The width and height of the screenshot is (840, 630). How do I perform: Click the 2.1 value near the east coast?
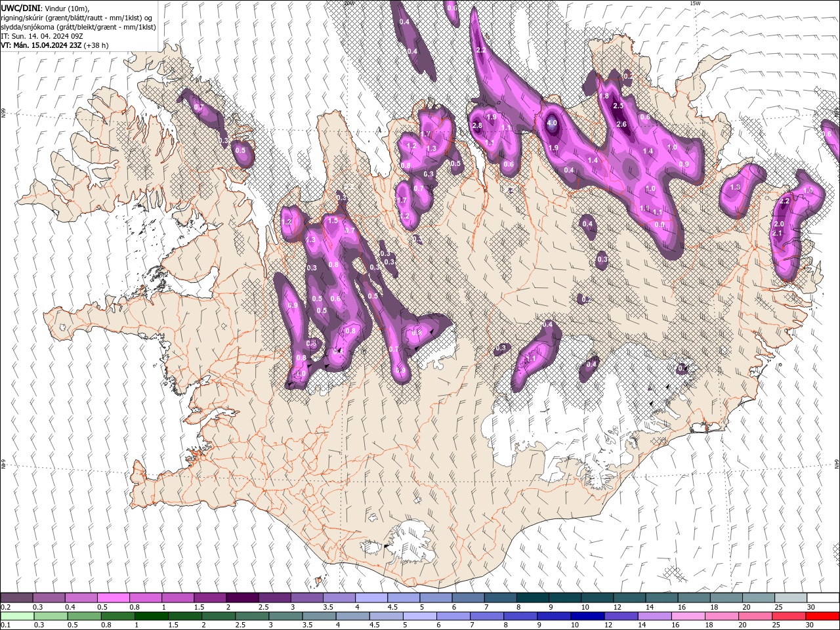click(x=778, y=234)
